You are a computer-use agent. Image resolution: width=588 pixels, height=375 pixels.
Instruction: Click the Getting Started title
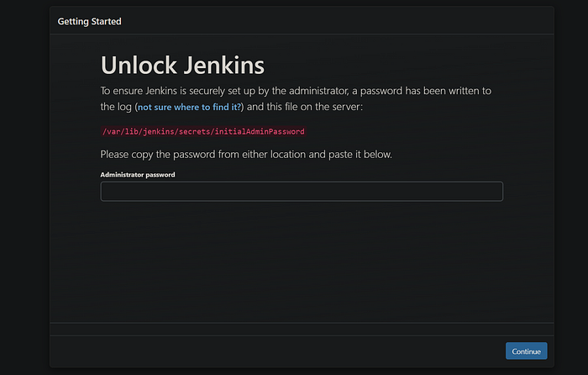[89, 21]
